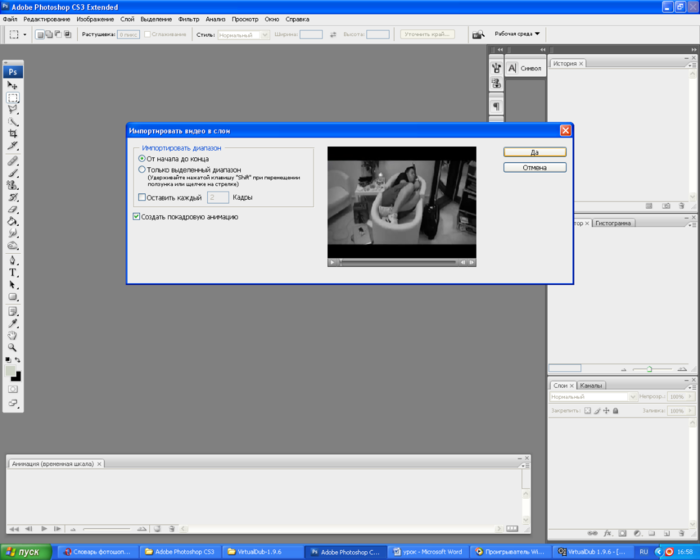This screenshot has width=700, height=560.
Task: Click the 'Отмена' button in dialog
Action: point(535,167)
